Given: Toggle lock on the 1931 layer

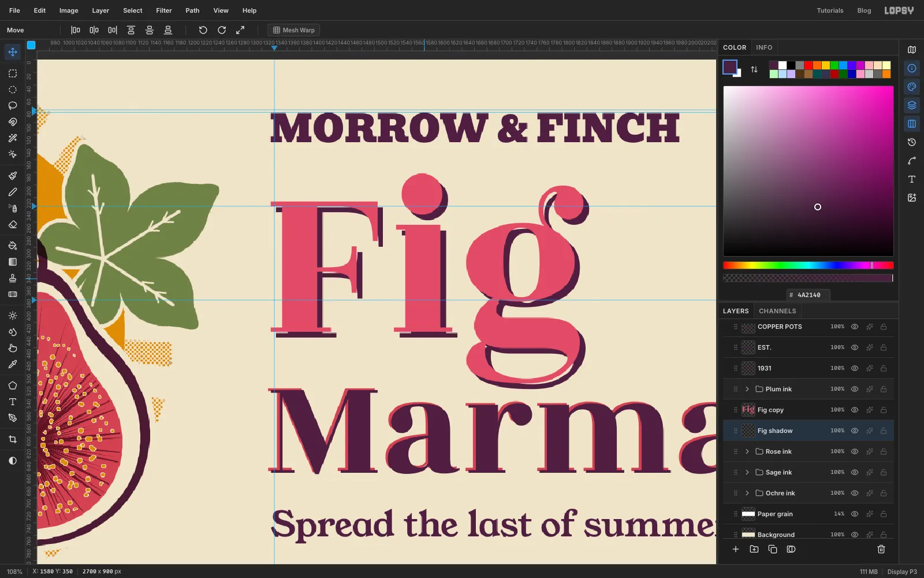Looking at the screenshot, I should (884, 368).
